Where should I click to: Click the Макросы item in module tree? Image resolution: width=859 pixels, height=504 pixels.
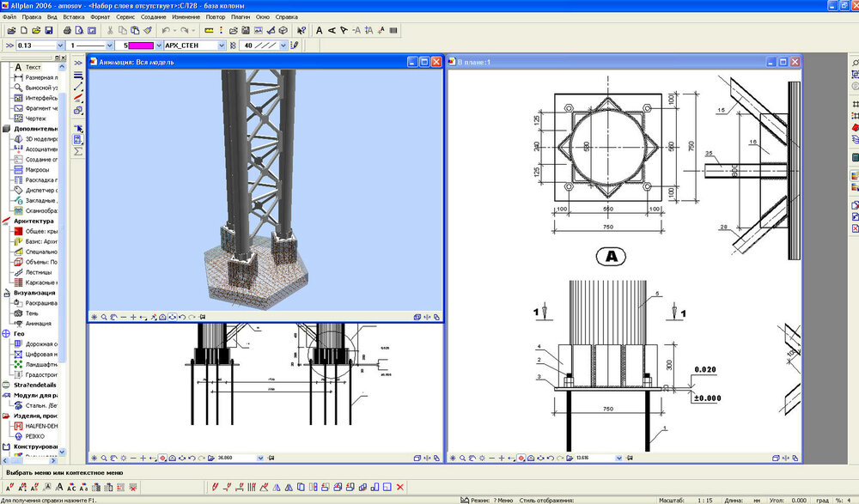tap(37, 169)
